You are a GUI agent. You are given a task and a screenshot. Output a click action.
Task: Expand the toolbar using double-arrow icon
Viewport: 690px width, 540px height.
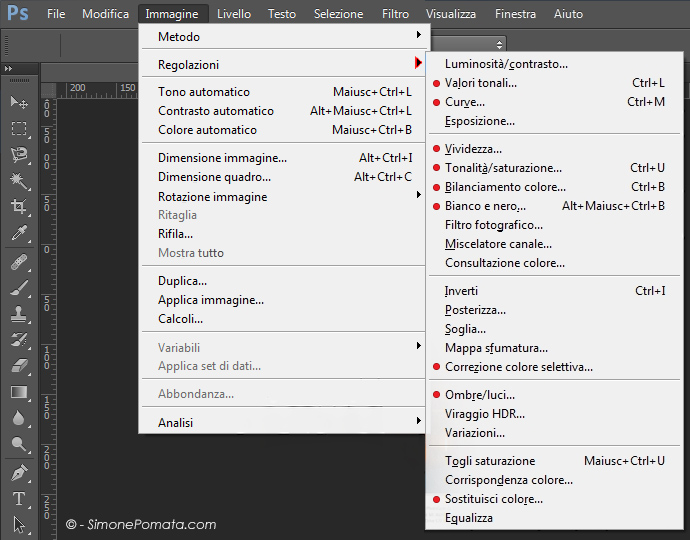(x=9, y=69)
